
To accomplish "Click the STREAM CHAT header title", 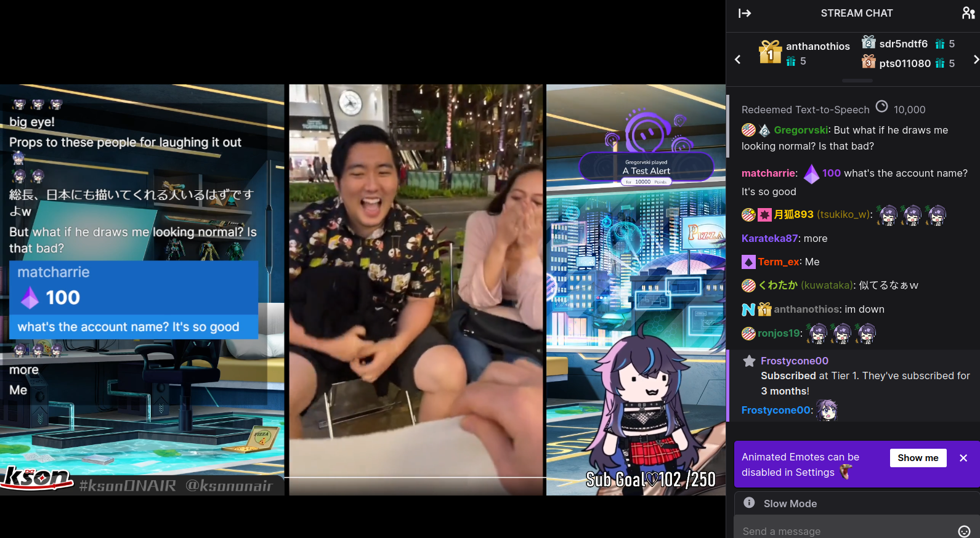I will point(857,13).
